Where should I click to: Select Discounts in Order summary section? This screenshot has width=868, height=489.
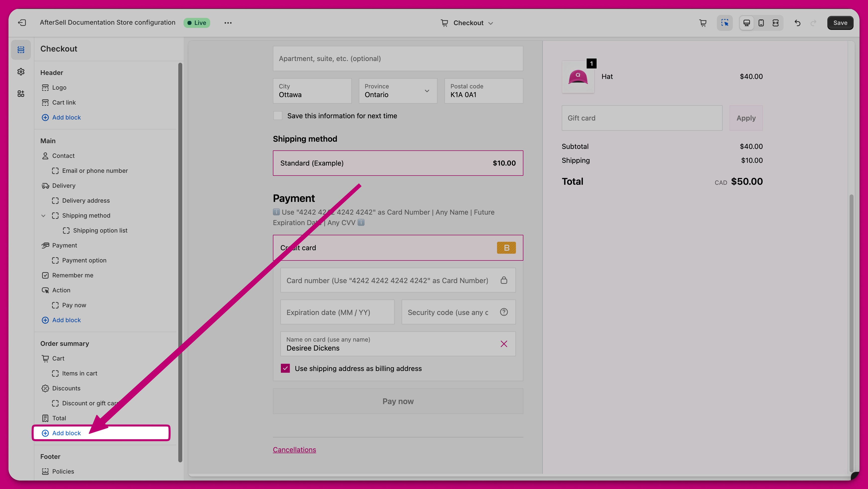point(66,388)
